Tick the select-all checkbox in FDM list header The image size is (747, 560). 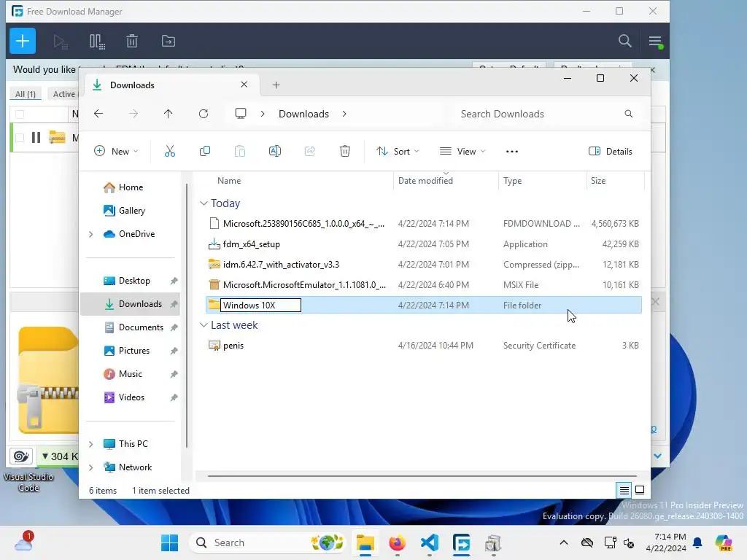(x=20, y=114)
